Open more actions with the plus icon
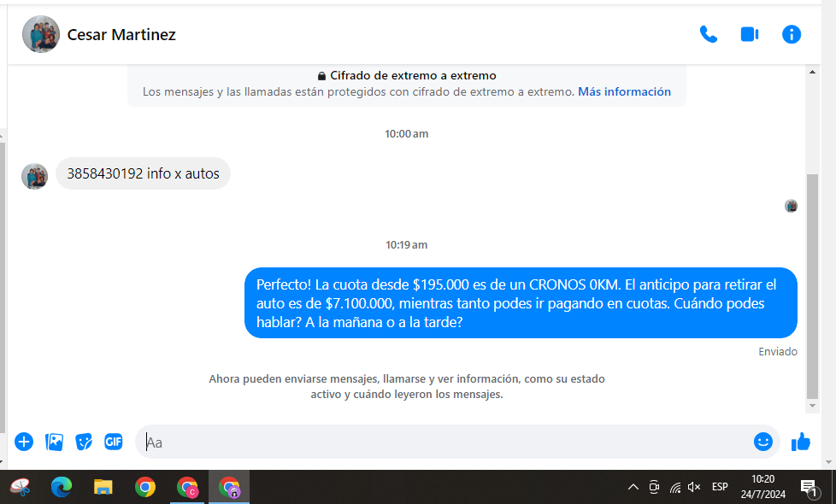The height and width of the screenshot is (504, 836). (24, 442)
